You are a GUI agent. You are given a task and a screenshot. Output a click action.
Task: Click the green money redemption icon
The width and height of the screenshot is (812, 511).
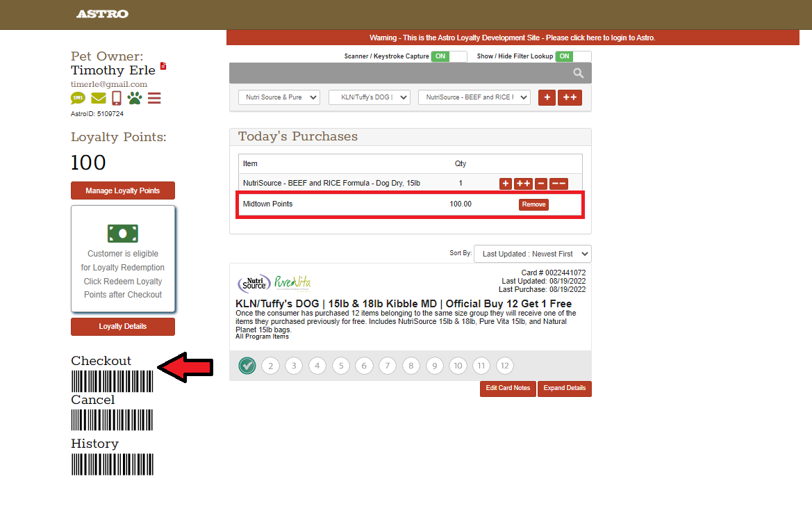tap(123, 233)
